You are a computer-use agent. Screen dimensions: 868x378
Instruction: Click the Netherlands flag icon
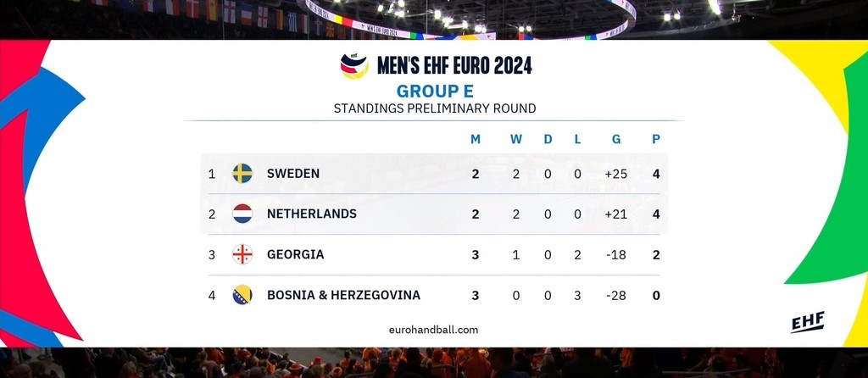click(x=242, y=214)
